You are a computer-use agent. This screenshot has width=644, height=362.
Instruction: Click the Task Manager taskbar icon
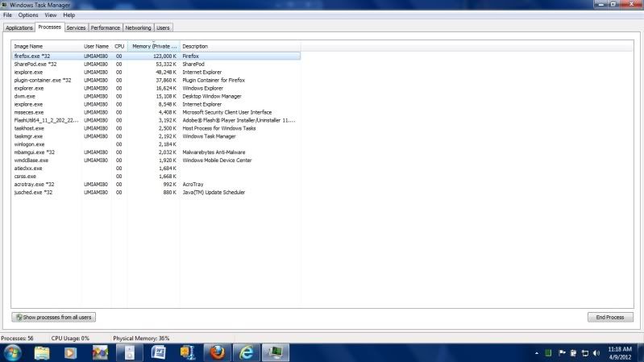click(276, 352)
